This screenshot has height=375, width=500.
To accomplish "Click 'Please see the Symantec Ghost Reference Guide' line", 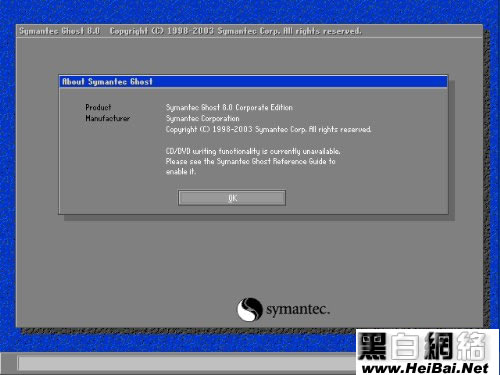I will 250,162.
